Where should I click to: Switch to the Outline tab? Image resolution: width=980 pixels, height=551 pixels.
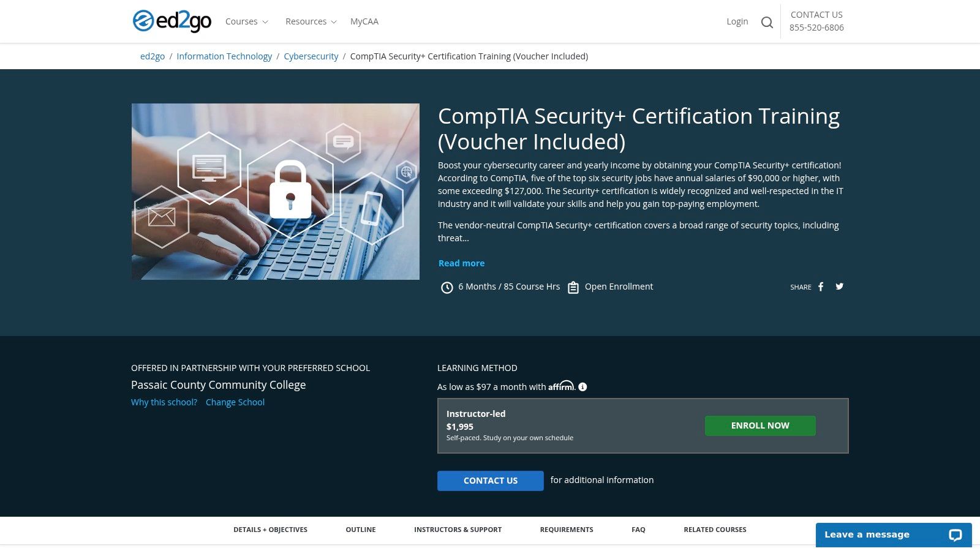pyautogui.click(x=361, y=530)
